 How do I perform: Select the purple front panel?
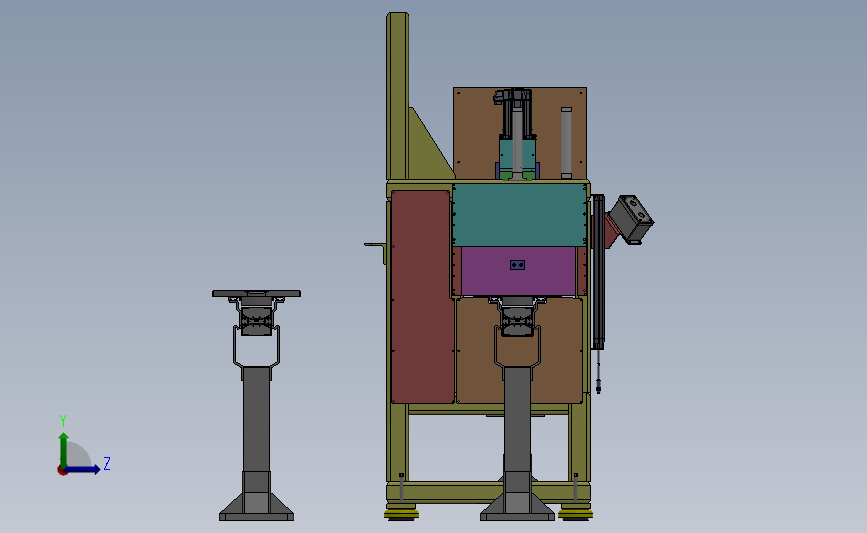(519, 280)
